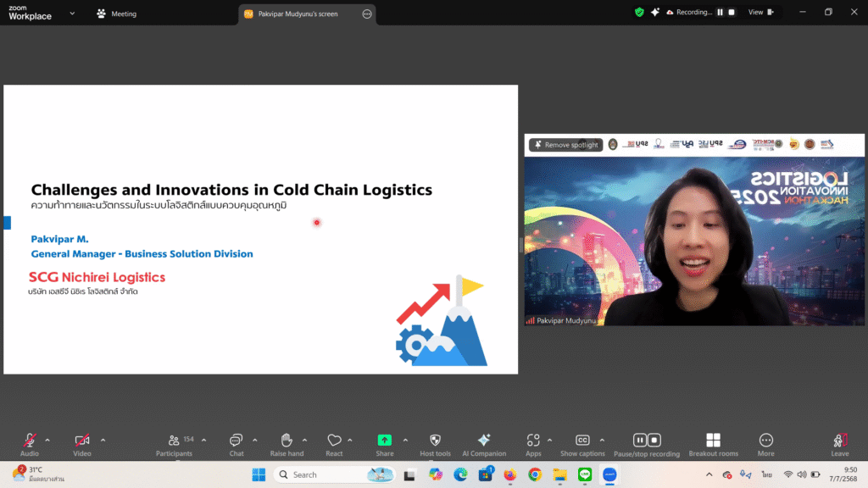Click the taskbar Search box
Image resolution: width=868 pixels, height=488 pixels.
334,474
